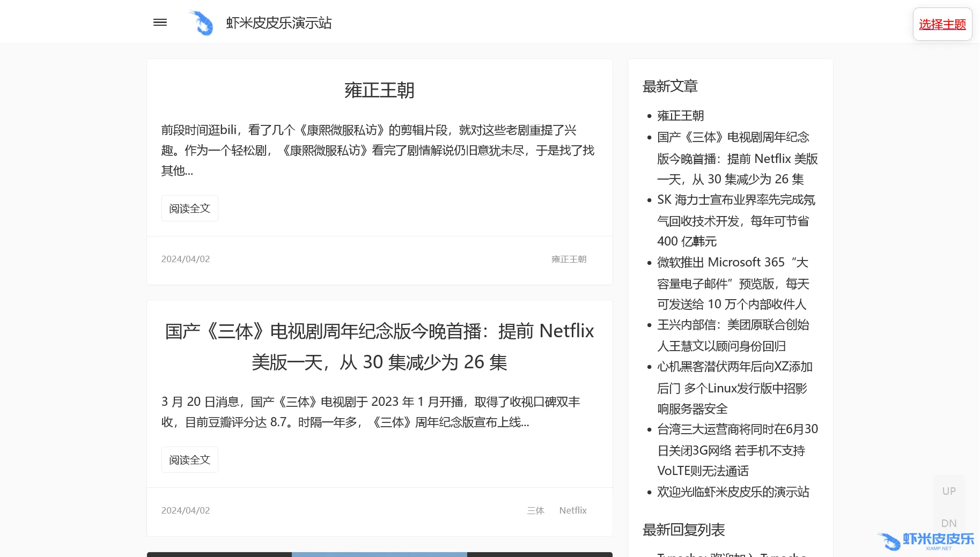Open sidebar link 欢迎光临虾米皮皮乐的演示站

(733, 492)
